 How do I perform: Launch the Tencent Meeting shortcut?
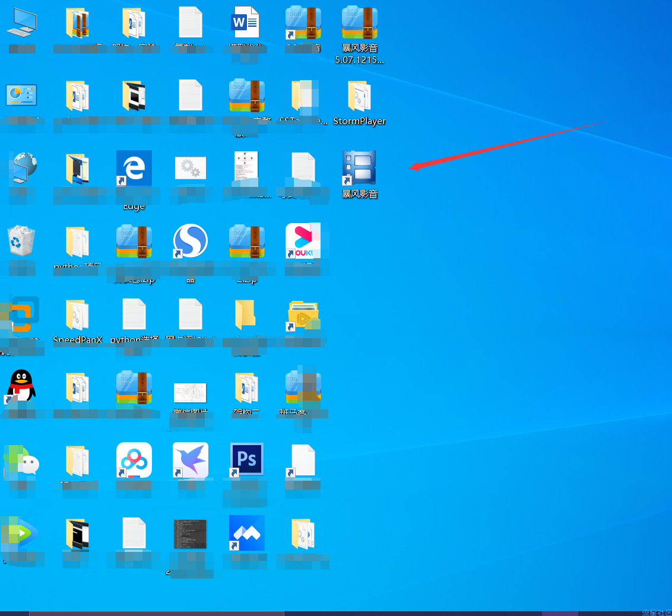[x=247, y=533]
